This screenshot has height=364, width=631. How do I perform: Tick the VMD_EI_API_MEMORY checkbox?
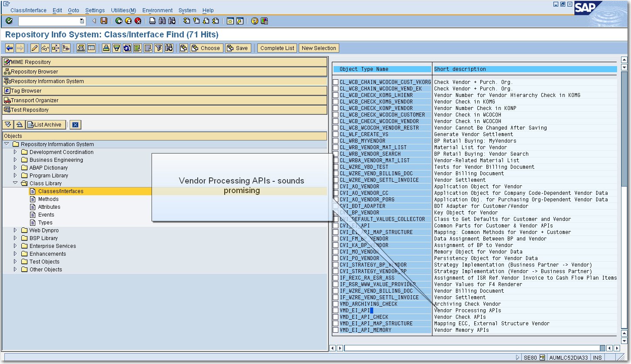click(335, 330)
